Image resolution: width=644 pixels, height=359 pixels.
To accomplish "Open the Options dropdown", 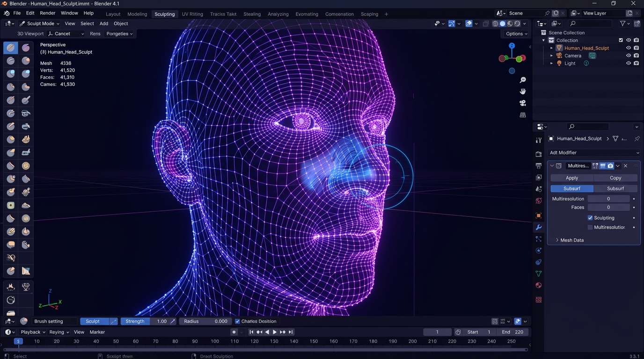I will click(x=516, y=34).
